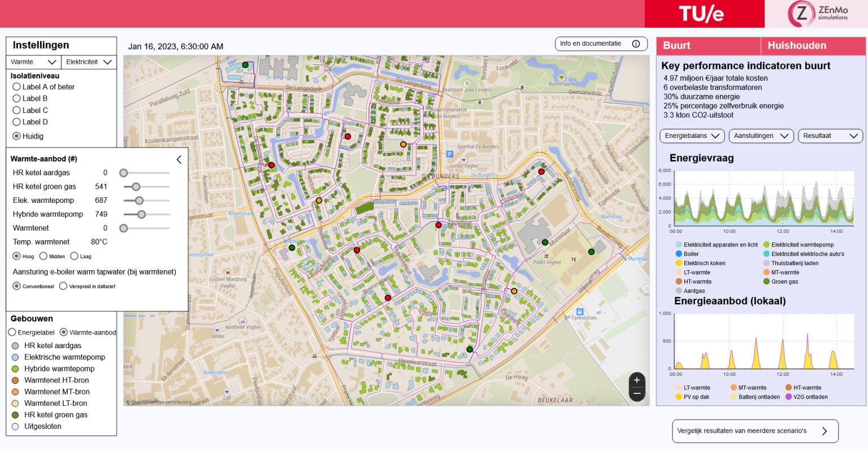Open the Energiebalans dropdown
This screenshot has width=868, height=451.
coord(692,136)
